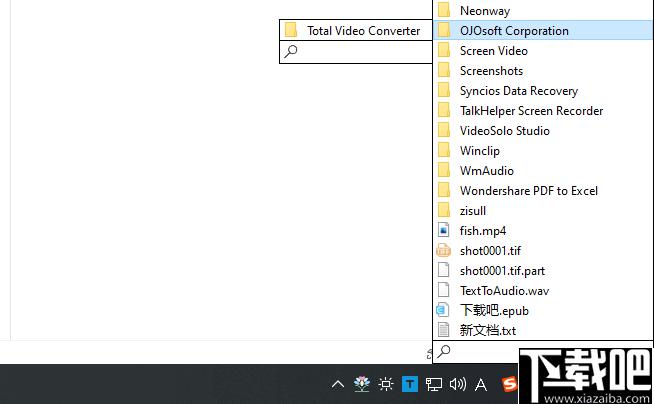
Task: Open the Winclip folder
Action: click(x=543, y=151)
